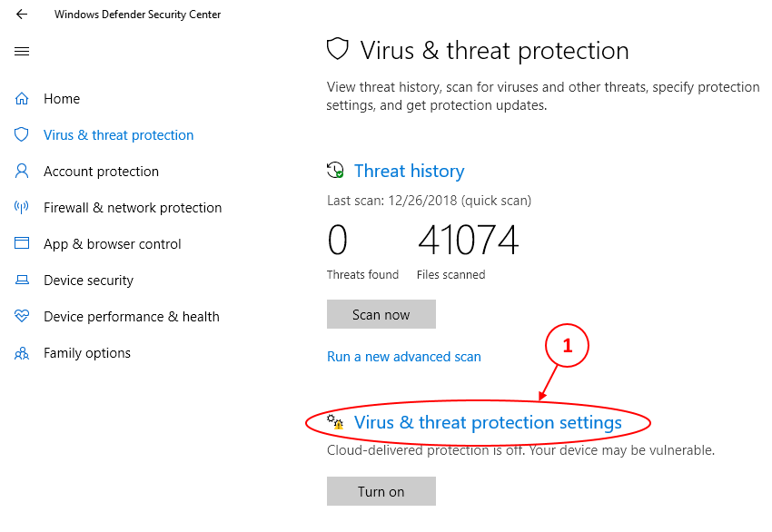Click the Firewall signal icon
Viewport: 772px width, 532px height.
click(22, 208)
